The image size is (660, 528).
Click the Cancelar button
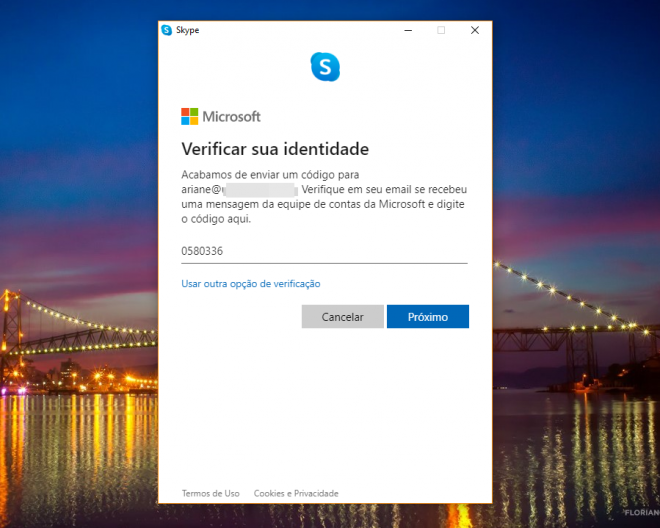[x=343, y=317]
